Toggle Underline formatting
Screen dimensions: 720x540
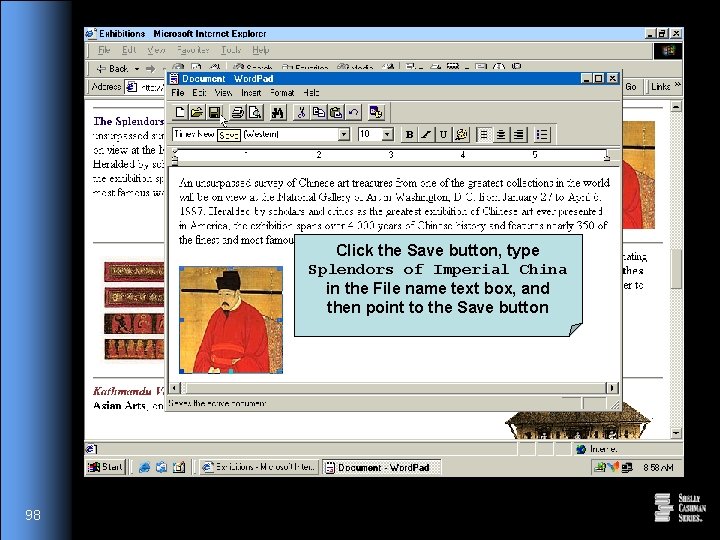443,135
